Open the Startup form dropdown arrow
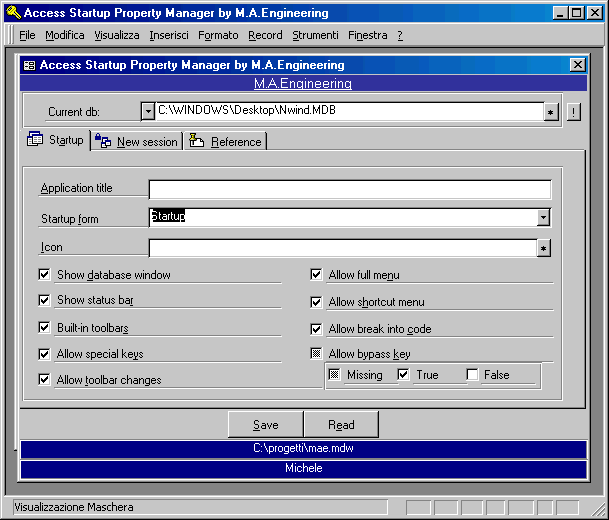Image resolution: width=609 pixels, height=520 pixels. coord(544,217)
